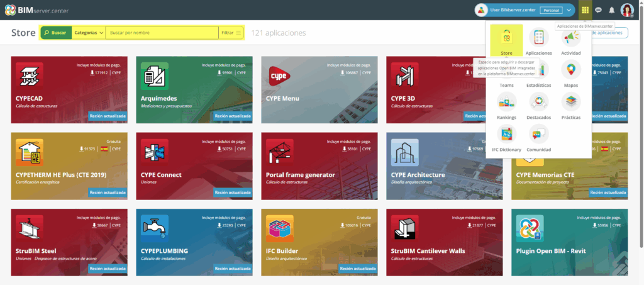This screenshot has width=644, height=285.
Task: Open the user profile avatar picture
Action: pyautogui.click(x=627, y=10)
